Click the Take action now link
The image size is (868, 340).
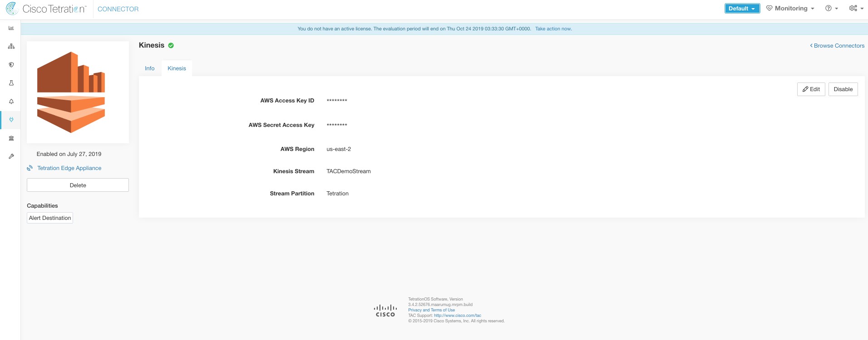point(553,29)
